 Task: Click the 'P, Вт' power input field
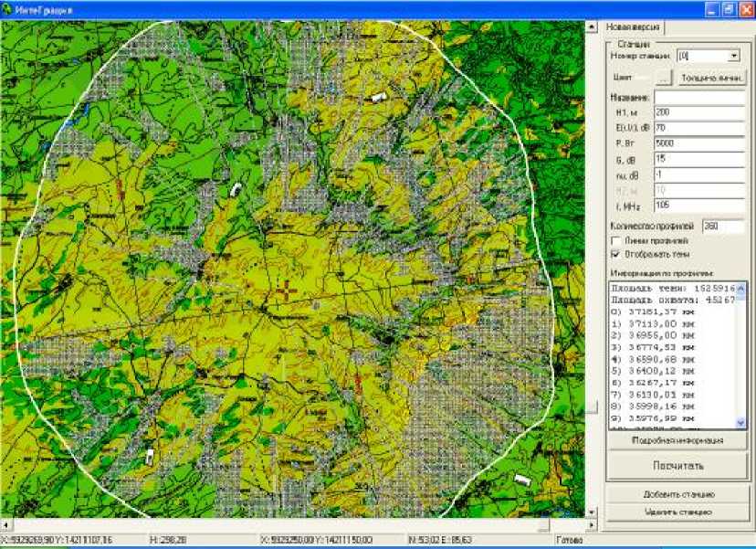699,143
